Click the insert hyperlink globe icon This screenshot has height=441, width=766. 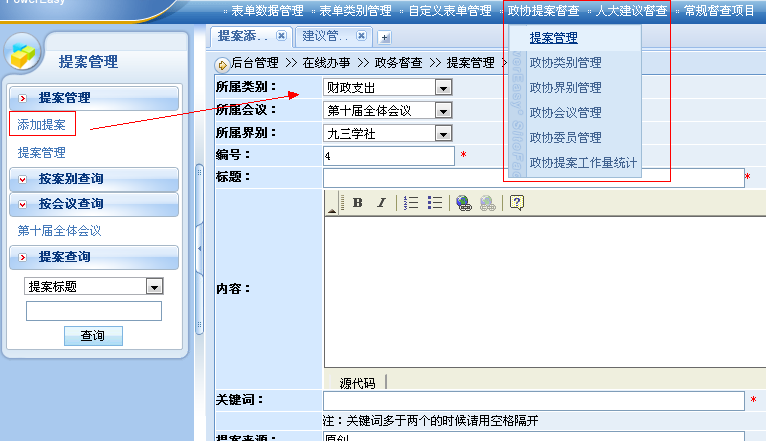pos(464,203)
